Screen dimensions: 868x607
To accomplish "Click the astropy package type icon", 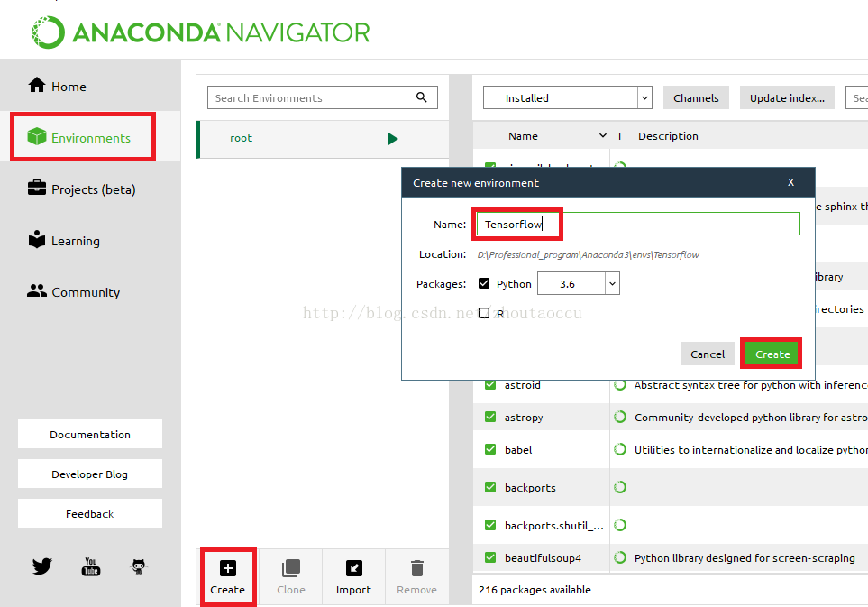I will click(620, 417).
